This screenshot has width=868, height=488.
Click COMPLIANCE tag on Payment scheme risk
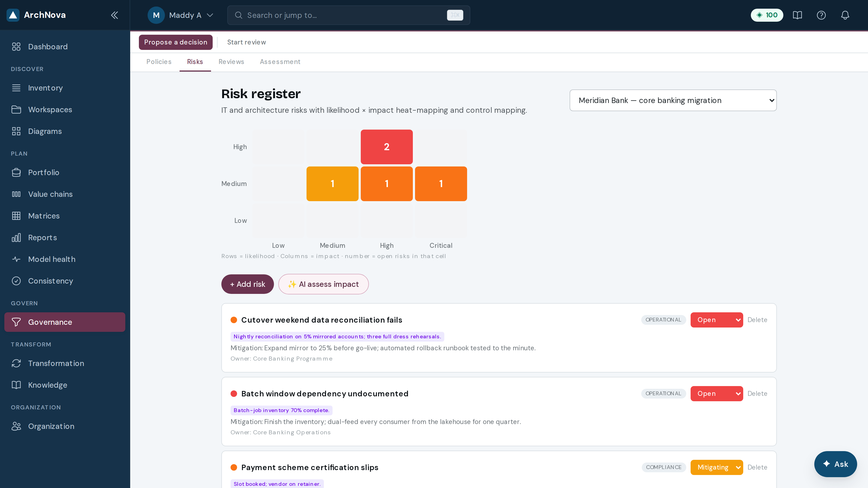(x=663, y=467)
